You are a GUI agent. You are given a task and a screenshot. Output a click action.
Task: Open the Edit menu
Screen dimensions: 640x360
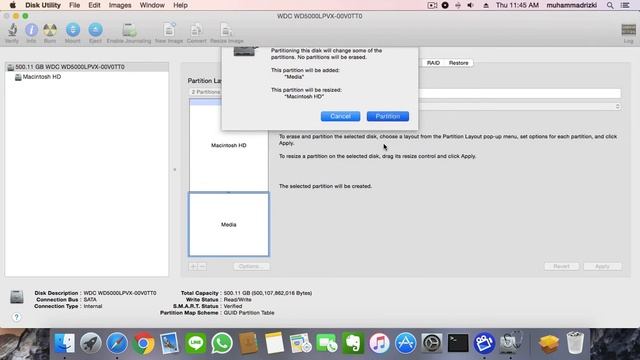[x=94, y=5]
